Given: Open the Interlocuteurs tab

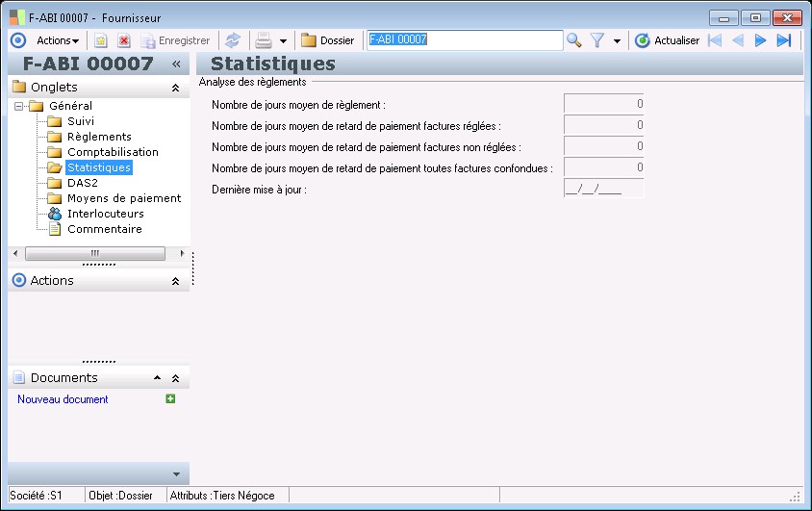Looking at the screenshot, I should pos(106,214).
